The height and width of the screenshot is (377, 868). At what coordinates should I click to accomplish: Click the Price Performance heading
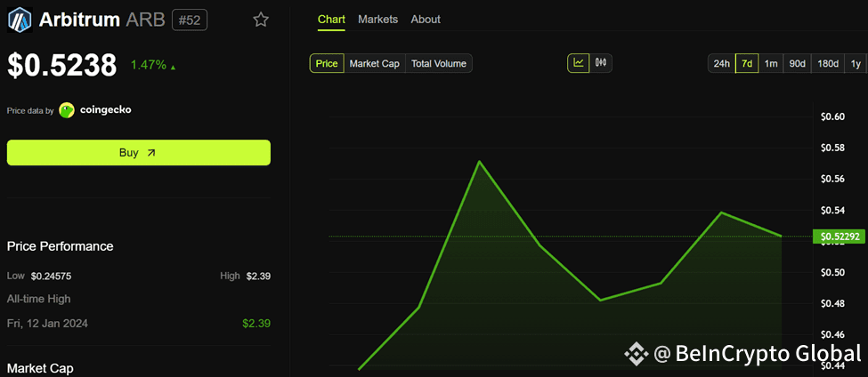tap(61, 246)
